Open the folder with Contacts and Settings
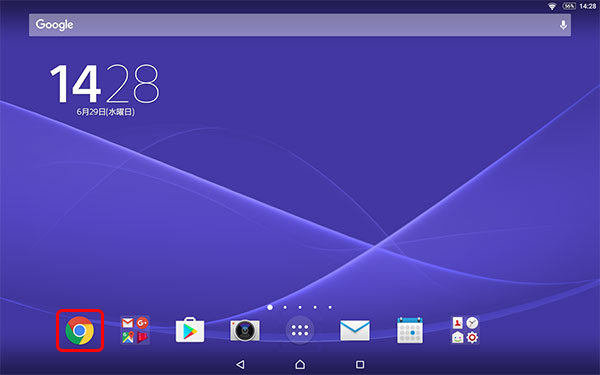 465,330
